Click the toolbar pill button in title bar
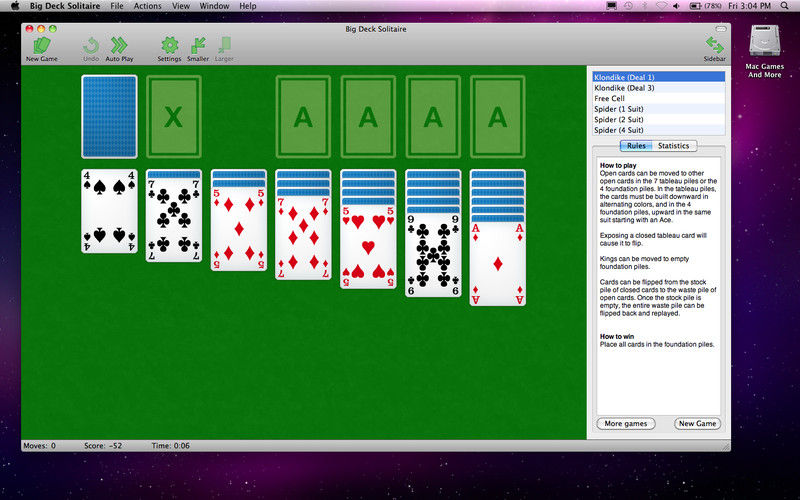The image size is (800, 500). tap(721, 29)
